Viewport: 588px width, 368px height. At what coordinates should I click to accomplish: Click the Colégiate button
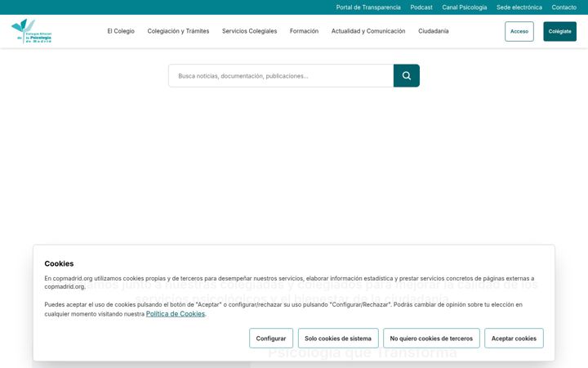pyautogui.click(x=559, y=31)
